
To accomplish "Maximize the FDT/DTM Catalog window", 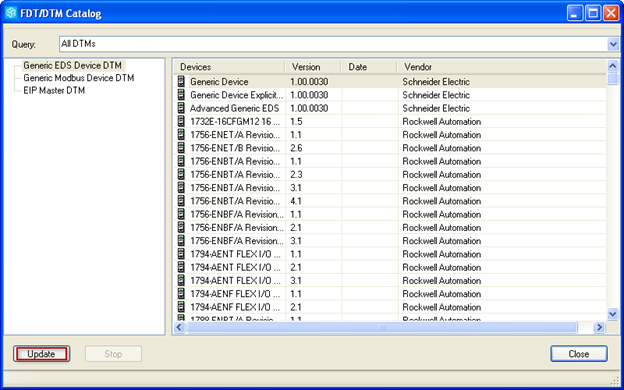I will [593, 13].
